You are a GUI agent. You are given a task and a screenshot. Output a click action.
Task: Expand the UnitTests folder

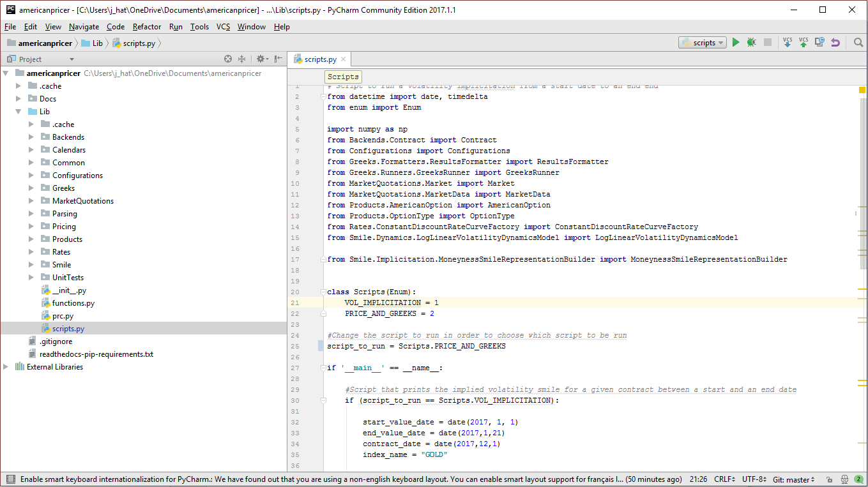pos(31,278)
